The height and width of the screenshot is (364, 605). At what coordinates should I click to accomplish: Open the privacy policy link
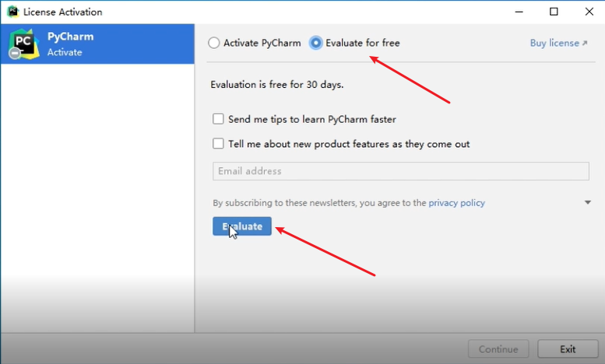click(456, 203)
